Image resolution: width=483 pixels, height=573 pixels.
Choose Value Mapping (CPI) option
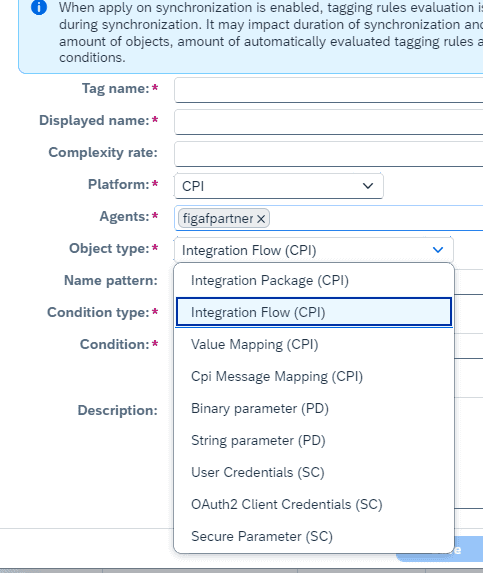(x=314, y=344)
